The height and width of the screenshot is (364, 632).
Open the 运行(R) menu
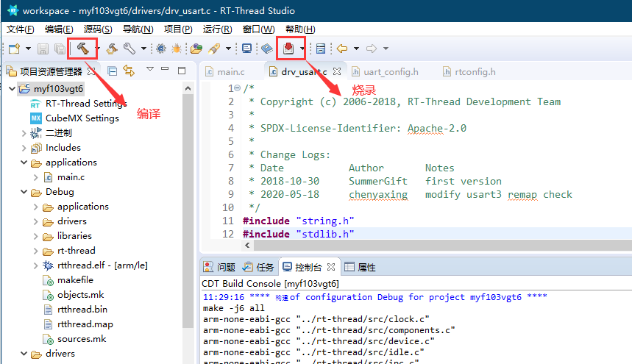click(217, 29)
